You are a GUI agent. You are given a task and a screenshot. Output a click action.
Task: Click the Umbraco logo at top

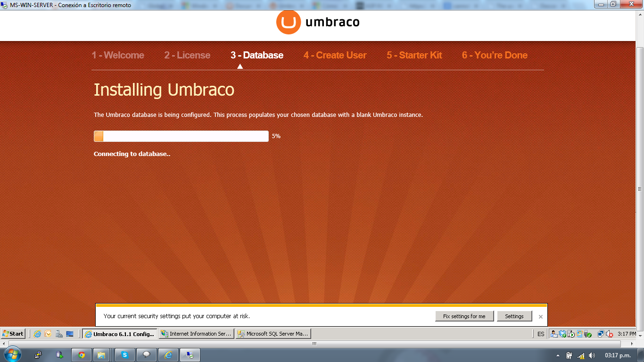(318, 22)
